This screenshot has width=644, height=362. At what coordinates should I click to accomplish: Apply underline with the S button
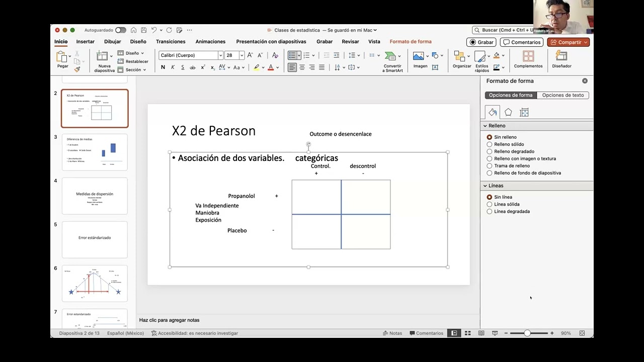point(183,67)
